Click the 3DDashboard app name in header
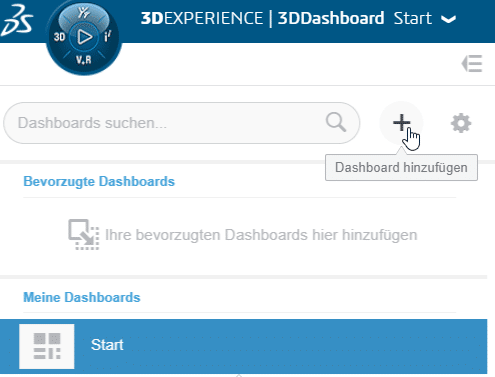This screenshot has width=495, height=377. (x=331, y=18)
